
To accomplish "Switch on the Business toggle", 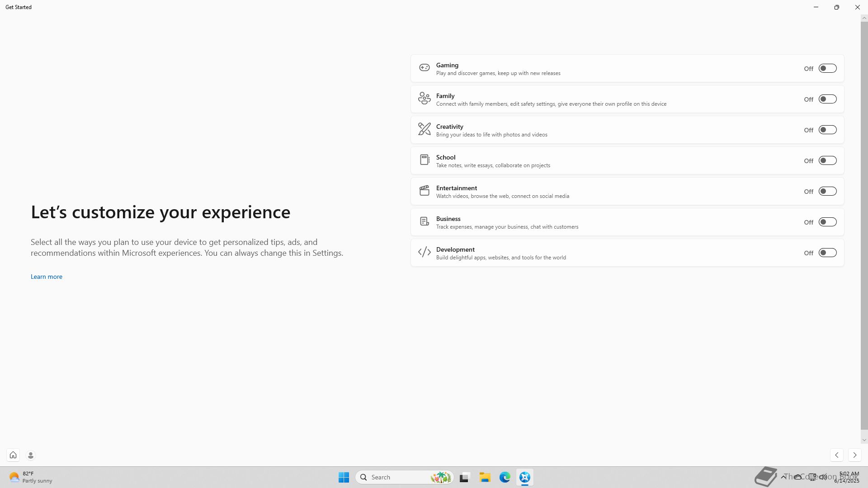I will 827,222.
